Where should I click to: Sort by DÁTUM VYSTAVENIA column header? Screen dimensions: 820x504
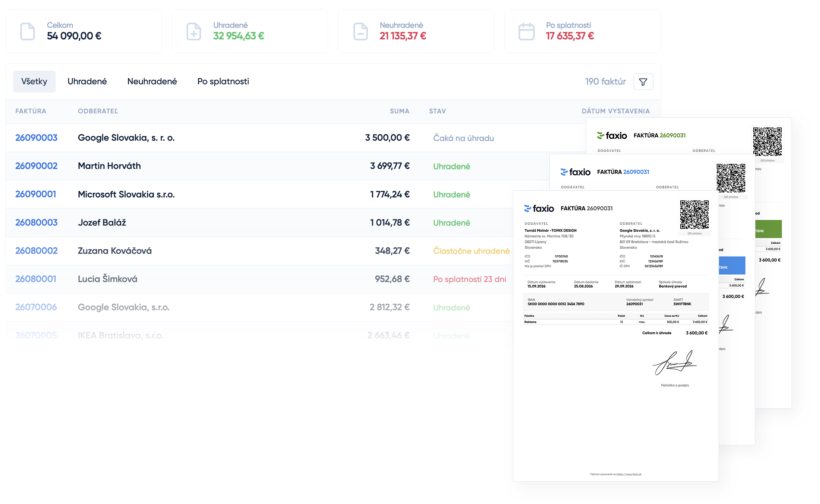pyautogui.click(x=616, y=111)
